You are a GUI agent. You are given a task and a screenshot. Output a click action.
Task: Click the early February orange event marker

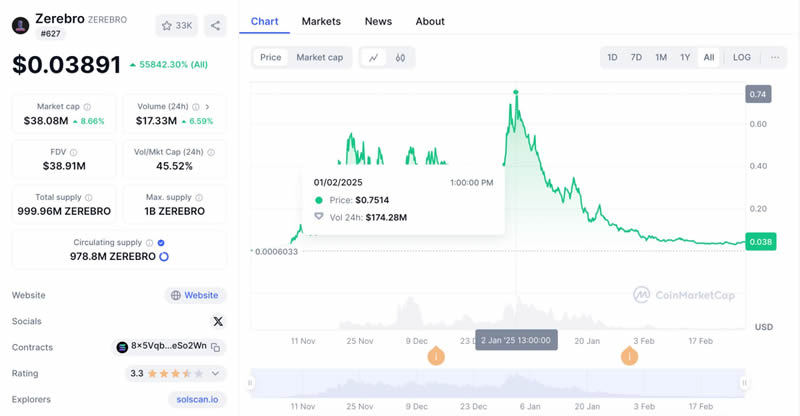[629, 356]
